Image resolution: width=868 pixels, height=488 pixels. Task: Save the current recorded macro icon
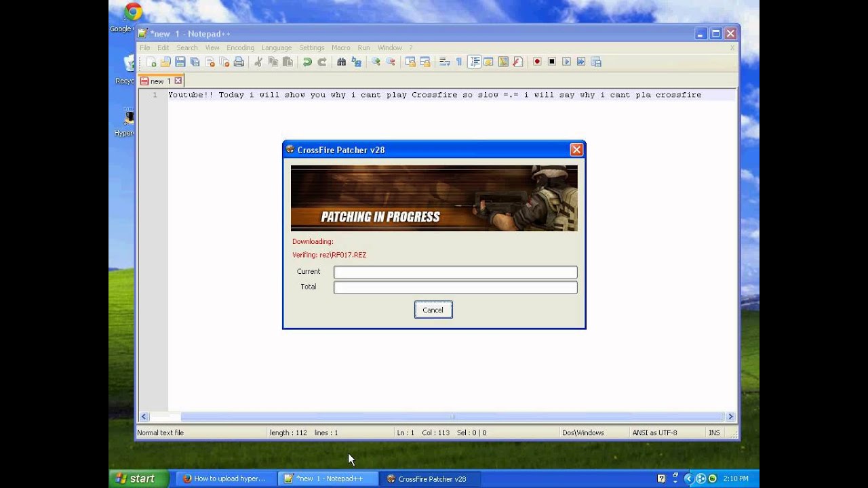[x=596, y=62]
